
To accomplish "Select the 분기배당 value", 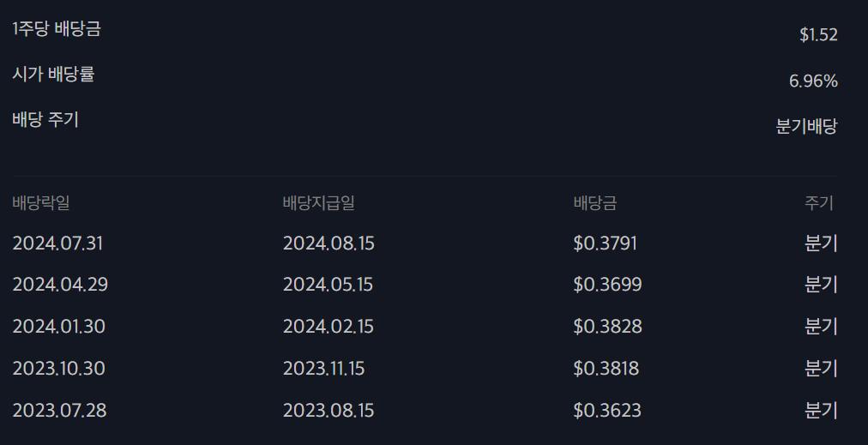I will [806, 126].
